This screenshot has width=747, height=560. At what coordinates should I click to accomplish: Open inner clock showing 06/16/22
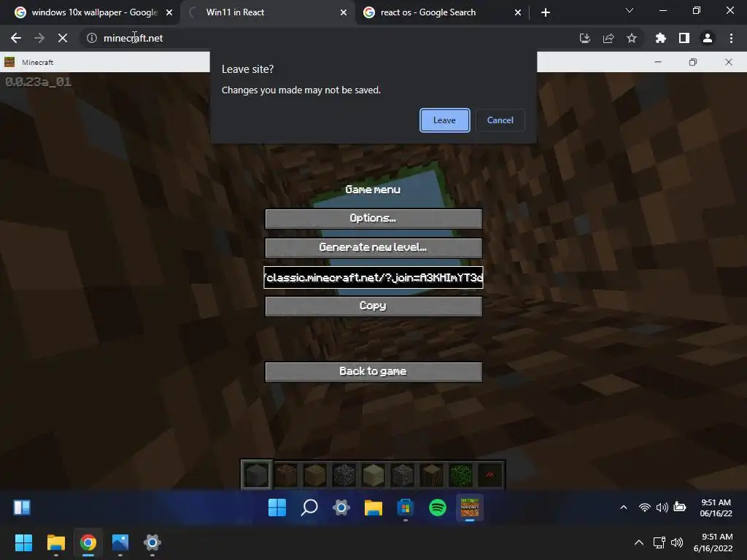click(x=716, y=507)
